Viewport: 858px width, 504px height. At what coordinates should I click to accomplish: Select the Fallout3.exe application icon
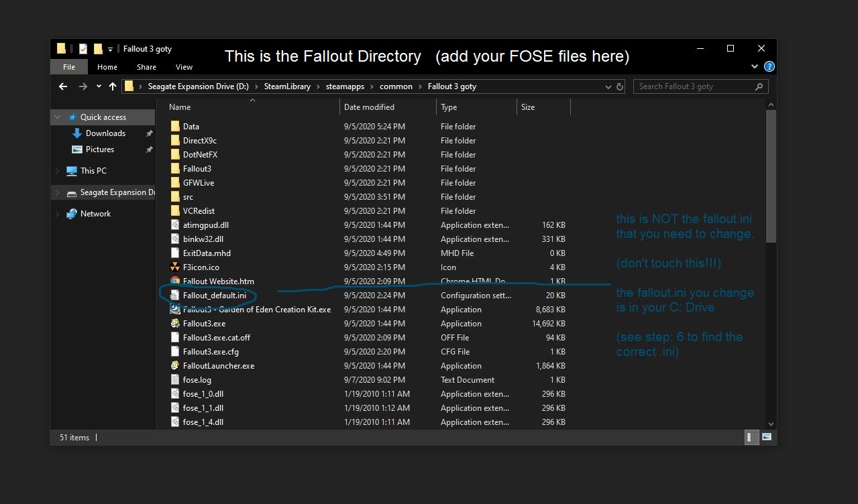point(175,323)
